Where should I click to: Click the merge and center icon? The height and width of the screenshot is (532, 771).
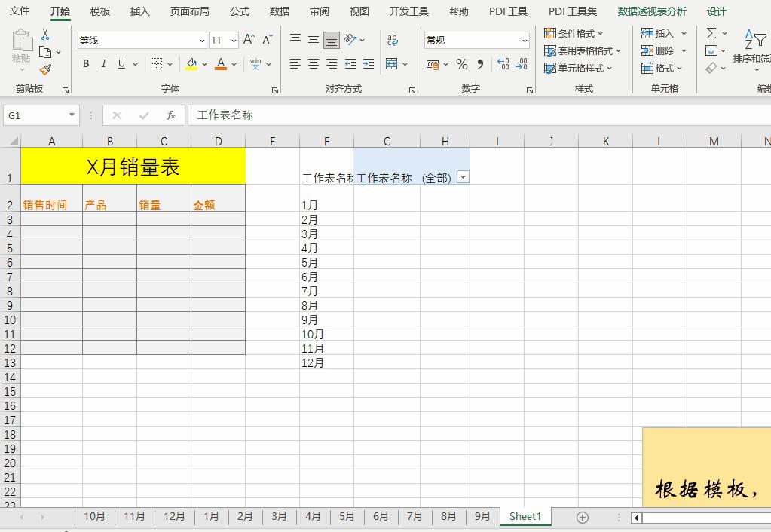pyautogui.click(x=393, y=65)
